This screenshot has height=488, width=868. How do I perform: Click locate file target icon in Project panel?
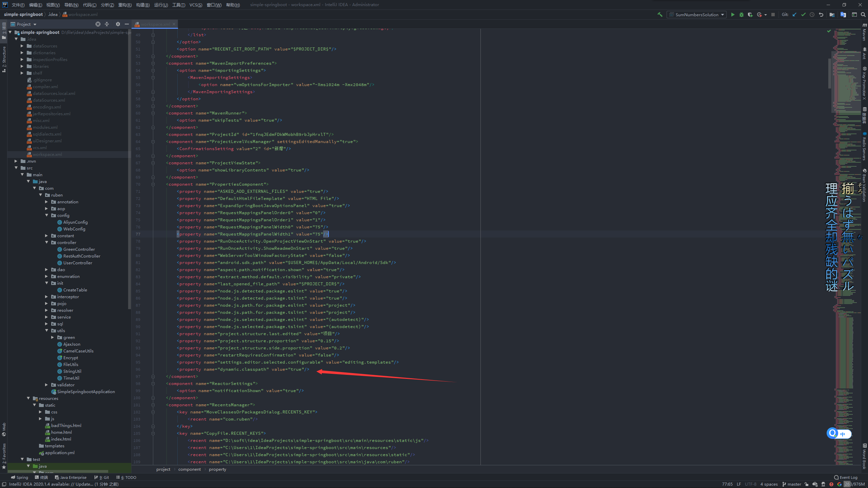(x=98, y=24)
